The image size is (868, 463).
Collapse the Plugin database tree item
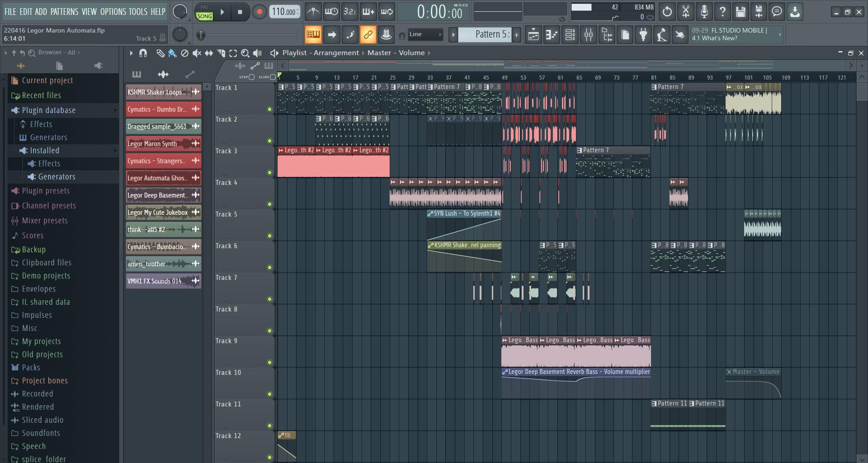tap(116, 110)
